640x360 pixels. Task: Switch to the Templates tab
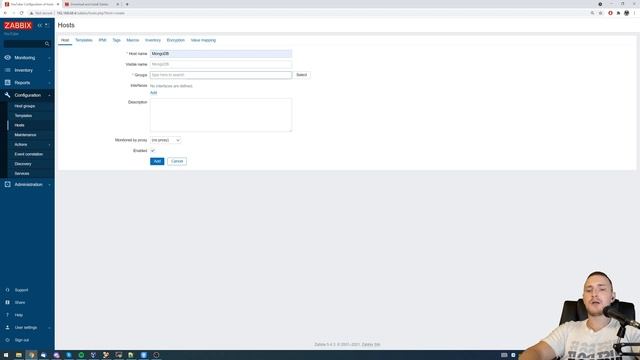(x=84, y=40)
